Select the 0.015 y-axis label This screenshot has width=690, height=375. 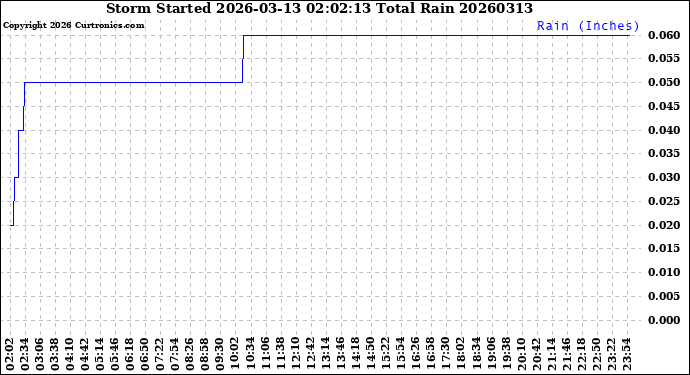pyautogui.click(x=664, y=249)
